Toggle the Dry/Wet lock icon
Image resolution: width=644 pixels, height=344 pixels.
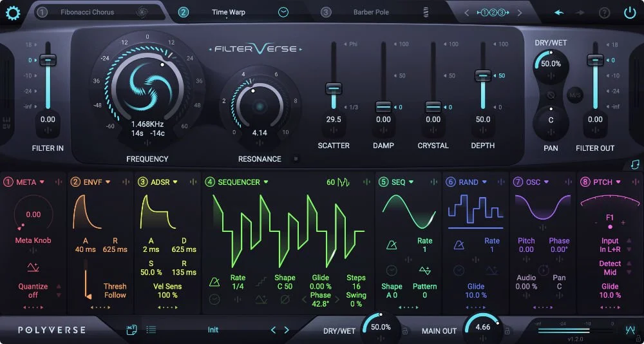coord(404,330)
